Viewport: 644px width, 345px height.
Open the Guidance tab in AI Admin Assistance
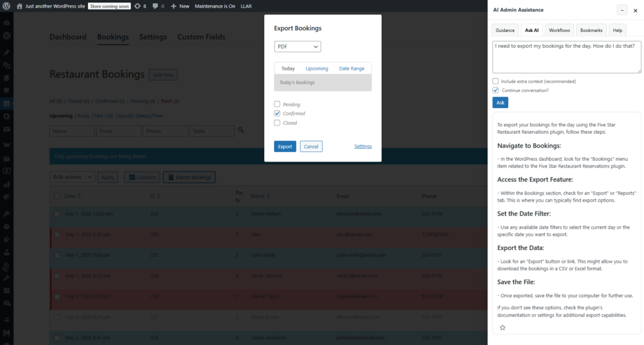(505, 30)
